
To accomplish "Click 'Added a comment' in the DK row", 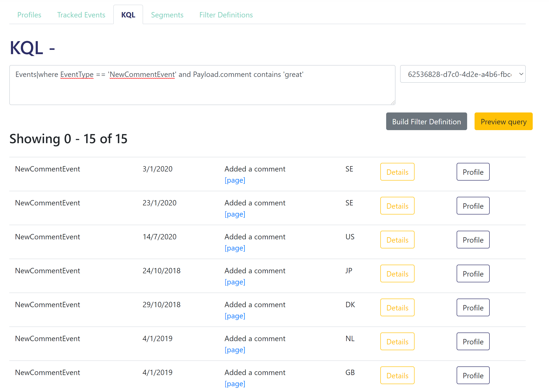I will point(255,305).
